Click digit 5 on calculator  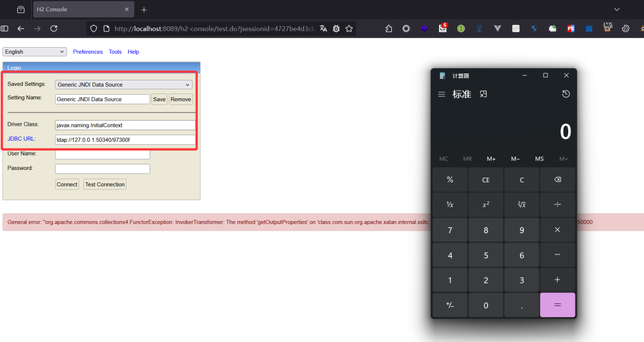(486, 255)
